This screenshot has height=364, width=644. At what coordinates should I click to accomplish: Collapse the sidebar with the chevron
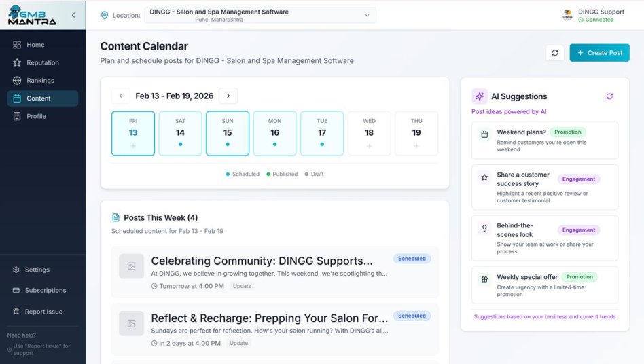point(73,15)
